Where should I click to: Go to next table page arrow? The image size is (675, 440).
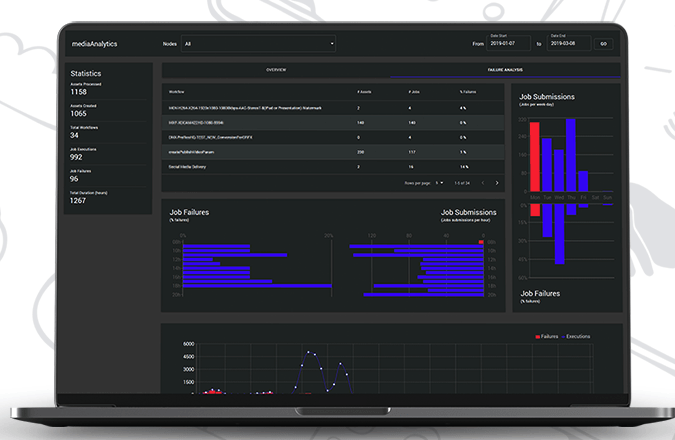(497, 183)
